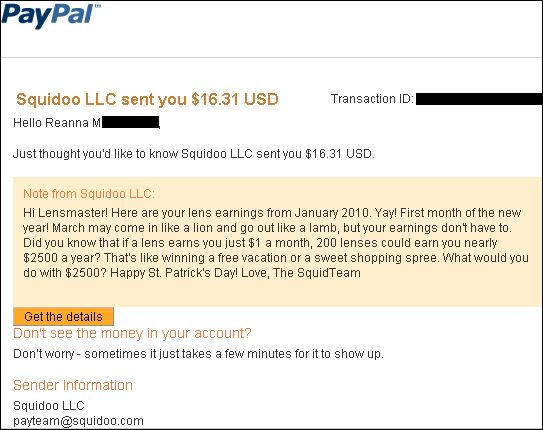The height and width of the screenshot is (430, 543).
Task: Click the Don't see the money heading
Action: click(x=132, y=333)
